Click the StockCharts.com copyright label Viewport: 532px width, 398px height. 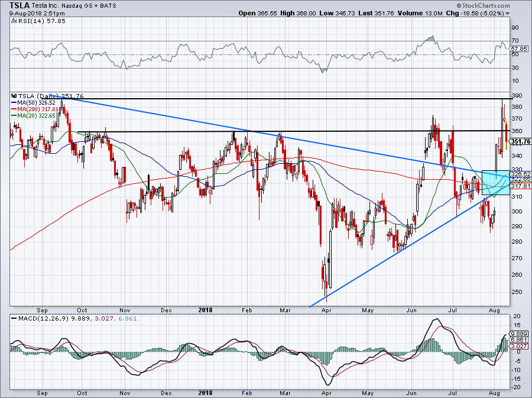pos(483,5)
